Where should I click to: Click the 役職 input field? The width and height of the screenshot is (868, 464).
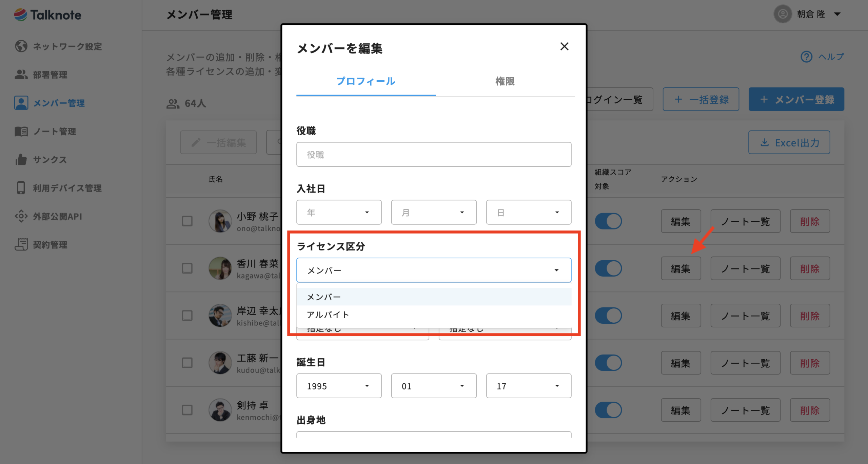tap(434, 155)
